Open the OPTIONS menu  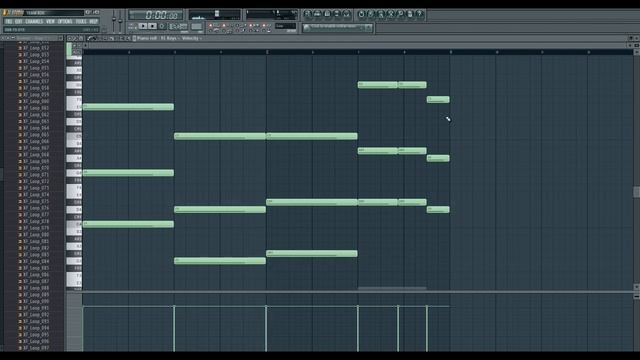coord(65,21)
